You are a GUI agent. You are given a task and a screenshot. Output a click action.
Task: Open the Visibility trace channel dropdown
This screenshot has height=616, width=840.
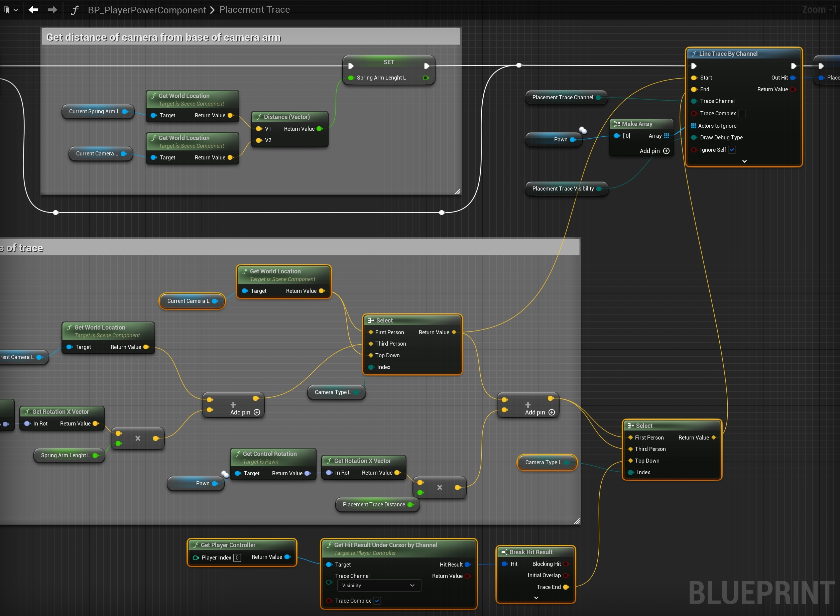(x=379, y=586)
